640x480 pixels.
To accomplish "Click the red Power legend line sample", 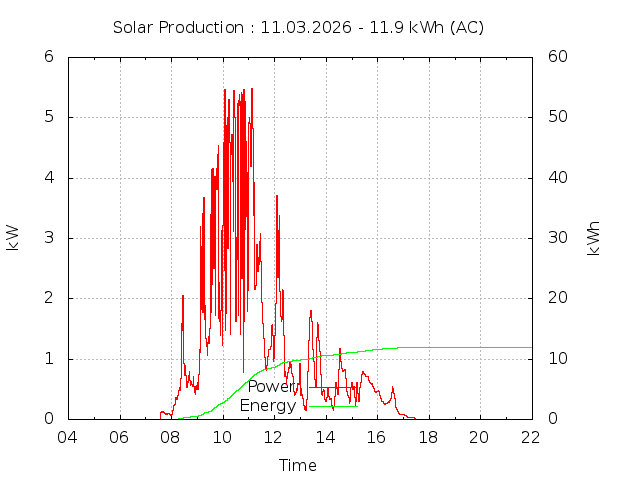I will click(x=333, y=387).
